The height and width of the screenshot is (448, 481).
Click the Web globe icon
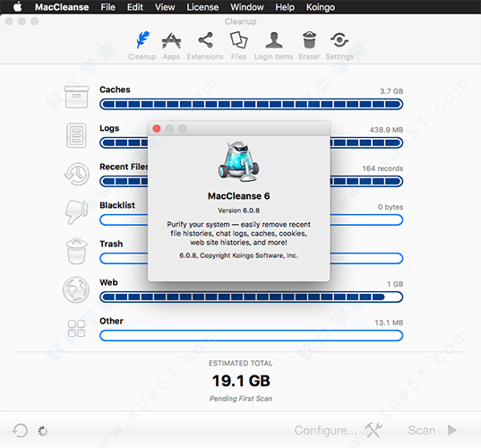pyautogui.click(x=76, y=289)
